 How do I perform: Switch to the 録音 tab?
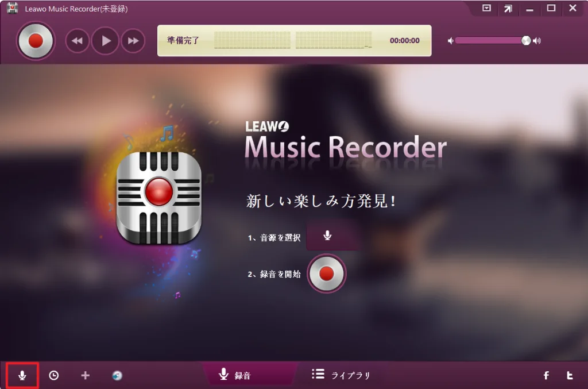pyautogui.click(x=241, y=375)
